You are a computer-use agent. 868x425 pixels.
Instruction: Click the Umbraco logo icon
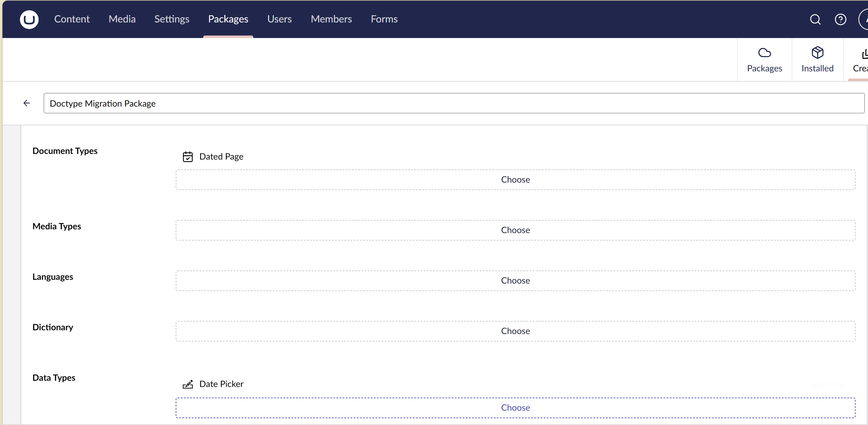tap(29, 19)
